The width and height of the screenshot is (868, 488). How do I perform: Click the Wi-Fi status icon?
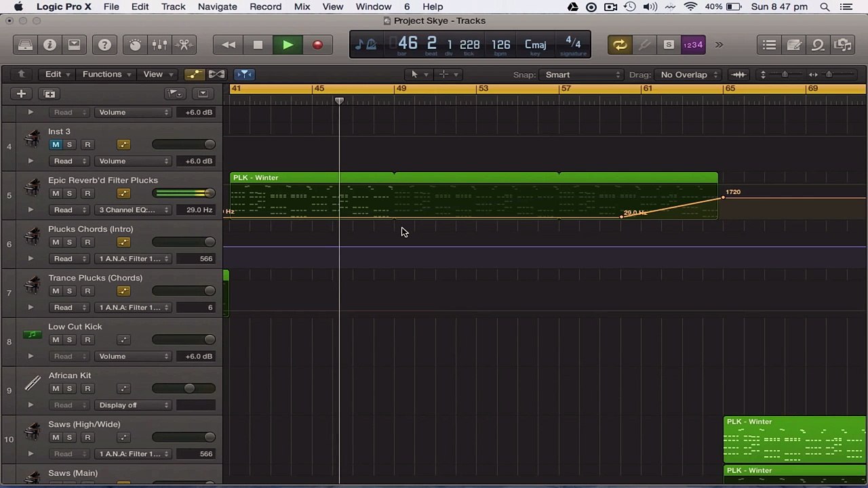690,7
